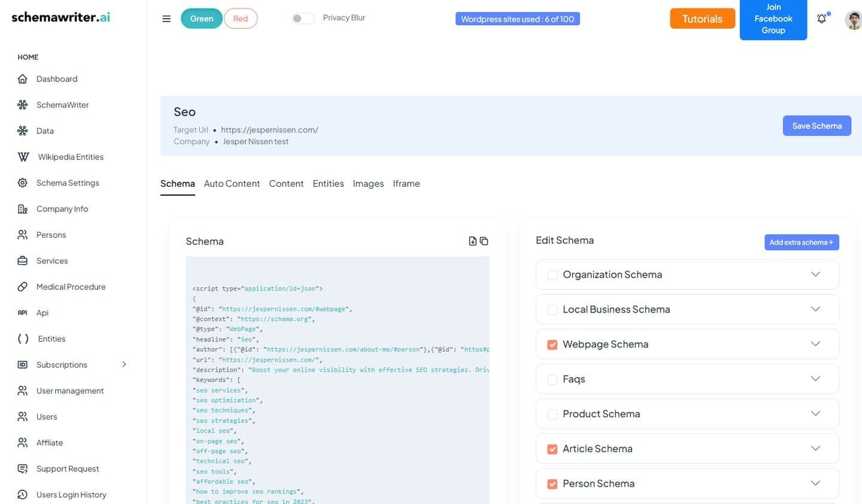The height and width of the screenshot is (504, 862).
Task: Check the Organization Schema checkbox
Action: coord(553,275)
